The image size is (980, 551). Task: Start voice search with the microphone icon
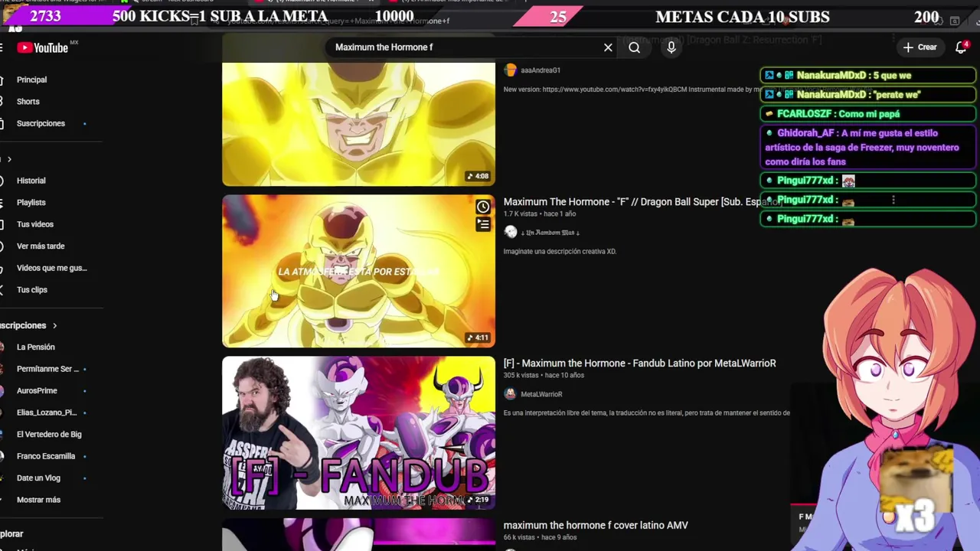click(x=671, y=47)
